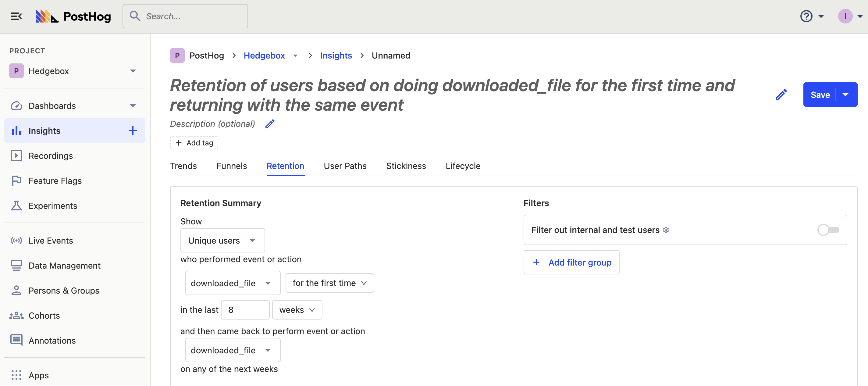868x386 pixels.
Task: Click the 'in the last' number field
Action: [x=245, y=310]
